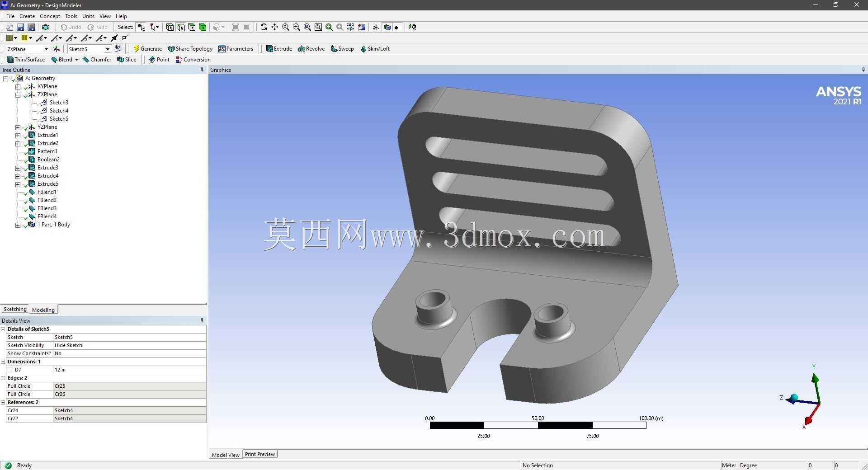The height and width of the screenshot is (470, 868).
Task: Open the ZXPlane active plane dropdown
Action: [x=46, y=49]
